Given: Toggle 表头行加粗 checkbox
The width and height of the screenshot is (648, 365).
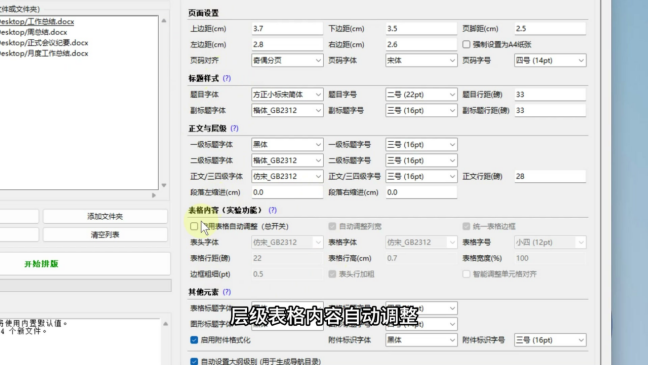Looking at the screenshot, I should (332, 274).
